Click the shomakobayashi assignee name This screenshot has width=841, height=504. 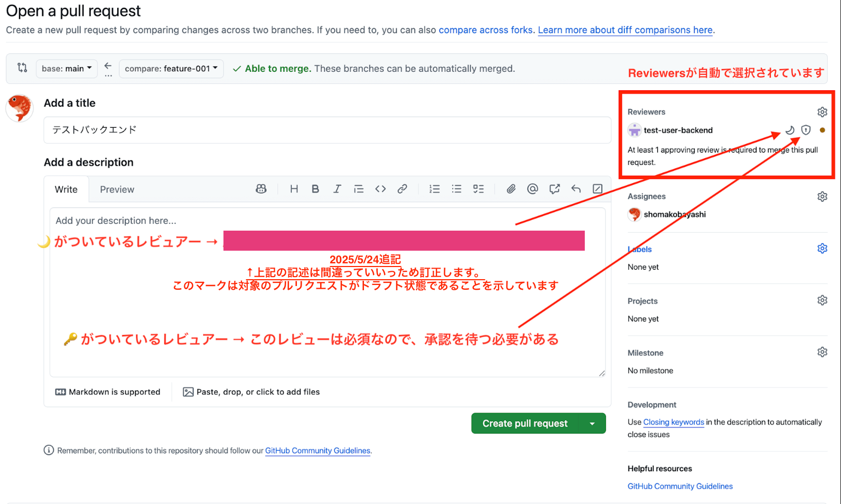[x=675, y=214]
